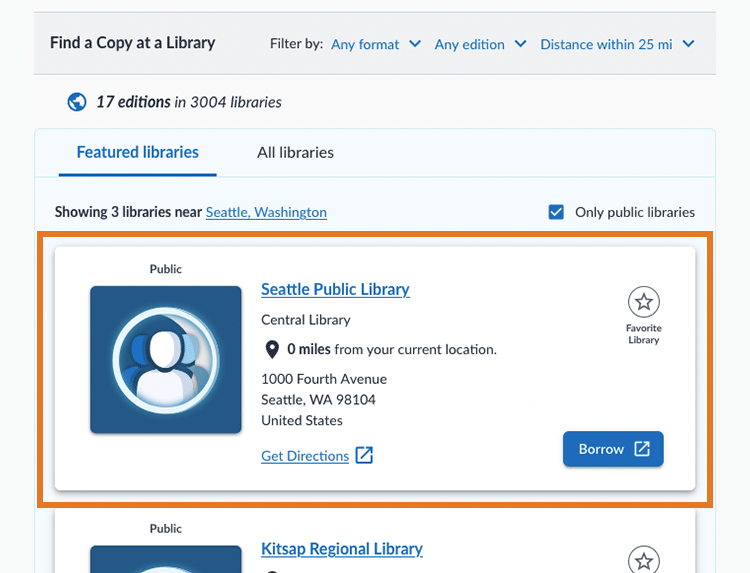Click the external link icon beside Get Directions
Image resolution: width=750 pixels, height=573 pixels.
coord(365,456)
